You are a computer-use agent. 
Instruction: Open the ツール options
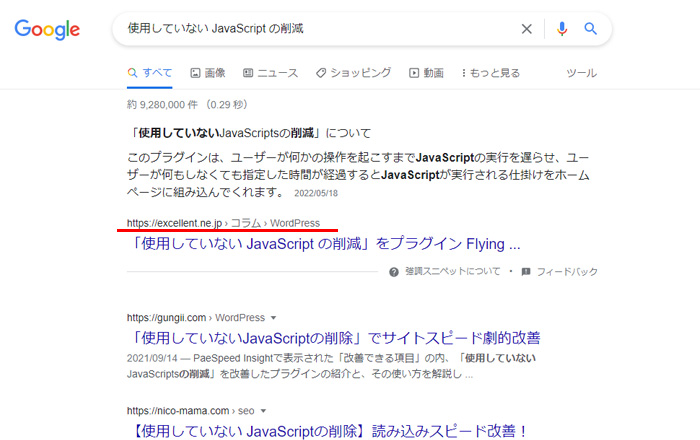click(582, 73)
